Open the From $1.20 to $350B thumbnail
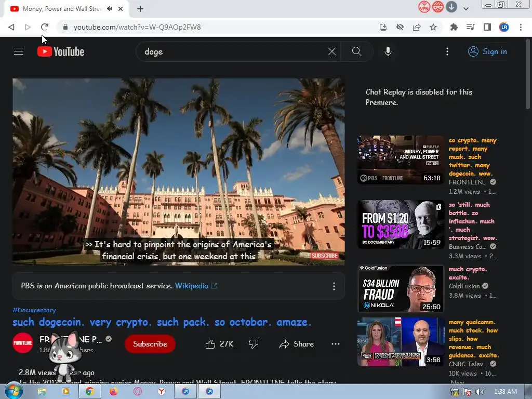Screen dimensions: 532x399 coord(401,224)
